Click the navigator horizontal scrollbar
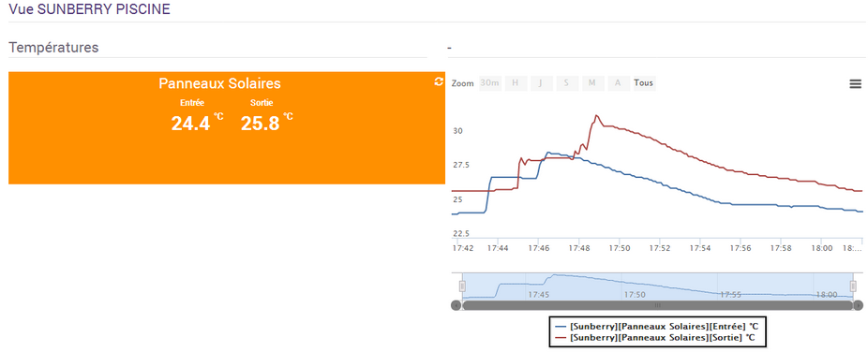 (x=658, y=305)
